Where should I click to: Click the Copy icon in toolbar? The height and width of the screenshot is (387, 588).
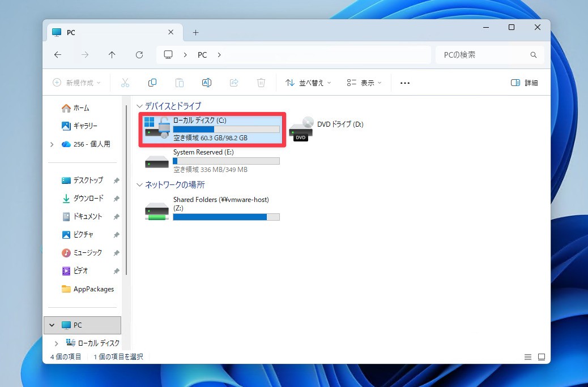[152, 83]
